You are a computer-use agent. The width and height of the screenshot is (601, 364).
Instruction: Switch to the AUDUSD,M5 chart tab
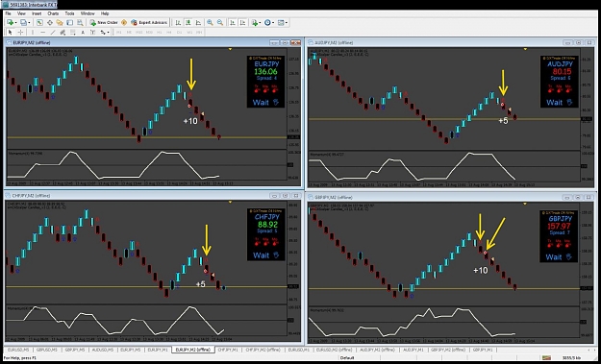pyautogui.click(x=102, y=350)
